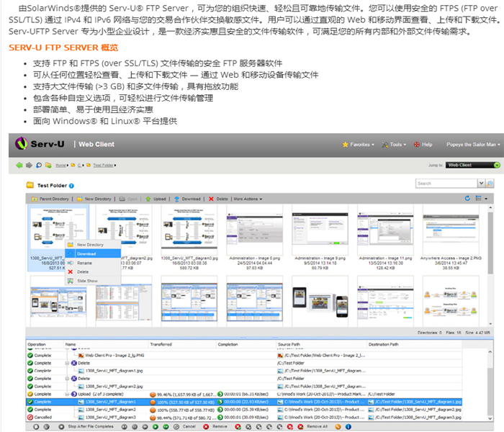The height and width of the screenshot is (432, 504).
Task: Select the 1308_ServU_MFT_diagram3.jpg thumbnail
Action: tap(189, 238)
